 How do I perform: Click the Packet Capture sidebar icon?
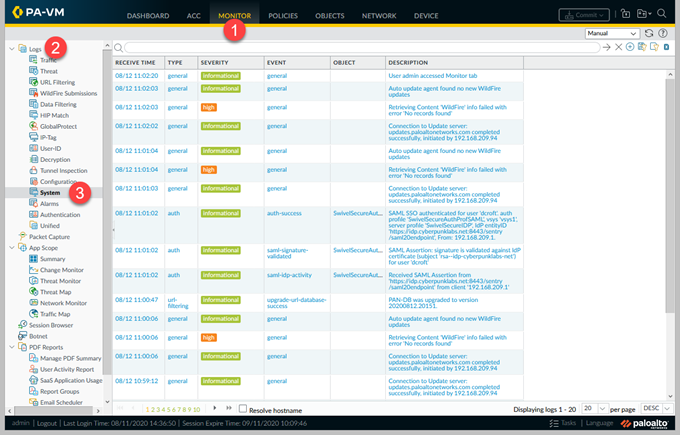click(23, 236)
